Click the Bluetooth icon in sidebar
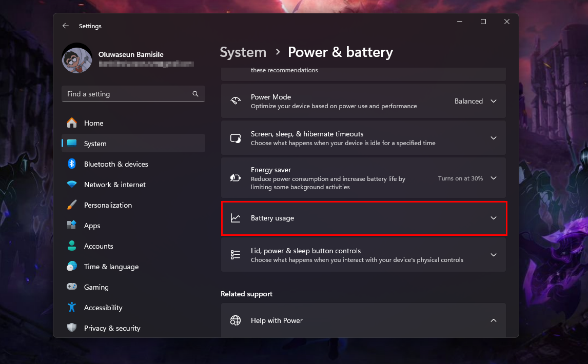This screenshot has width=588, height=364. point(72,164)
